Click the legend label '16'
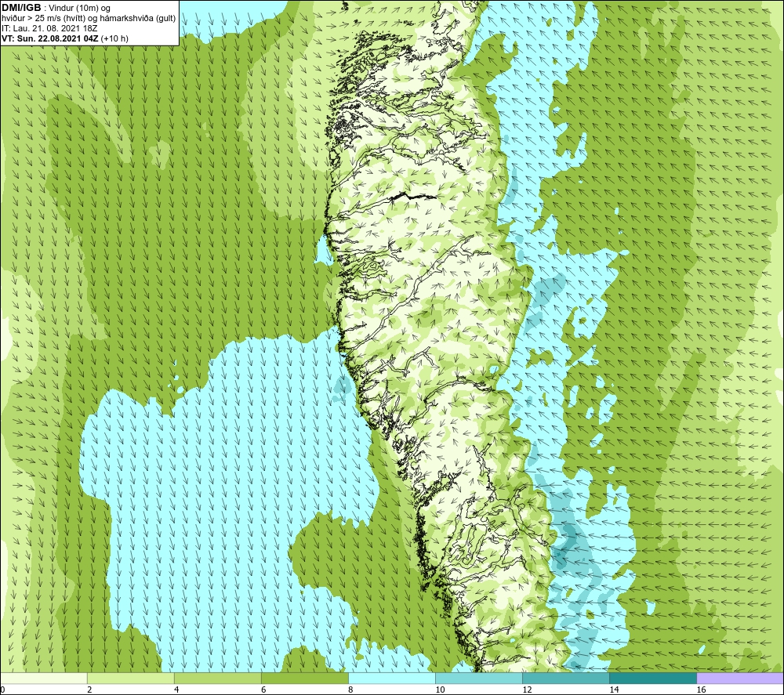Screen dimensions: 784x695 [701, 690]
